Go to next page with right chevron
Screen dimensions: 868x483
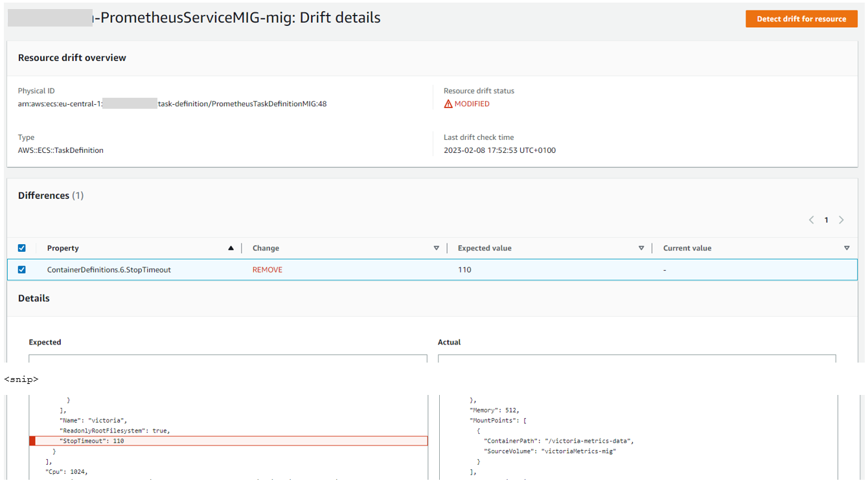pos(841,219)
